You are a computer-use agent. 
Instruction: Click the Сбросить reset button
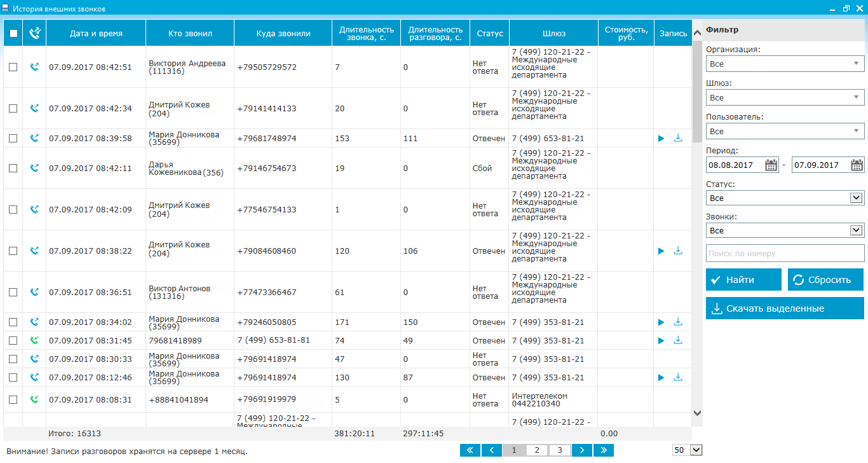[825, 279]
